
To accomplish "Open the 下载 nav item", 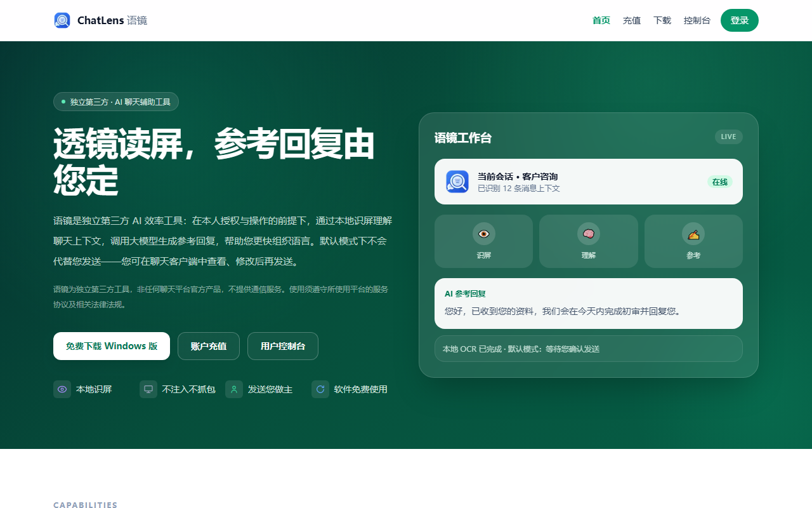I will coord(662,20).
